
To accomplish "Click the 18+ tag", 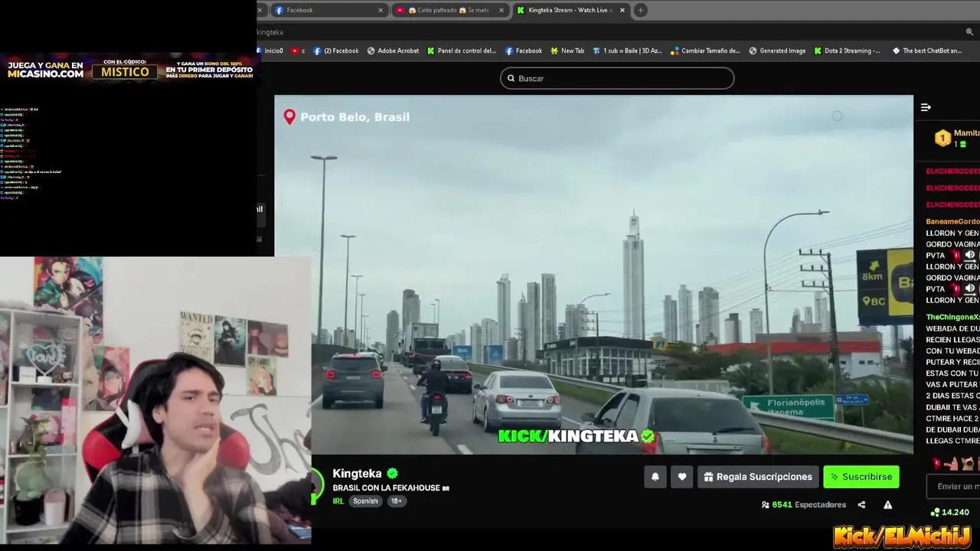I will click(x=396, y=501).
